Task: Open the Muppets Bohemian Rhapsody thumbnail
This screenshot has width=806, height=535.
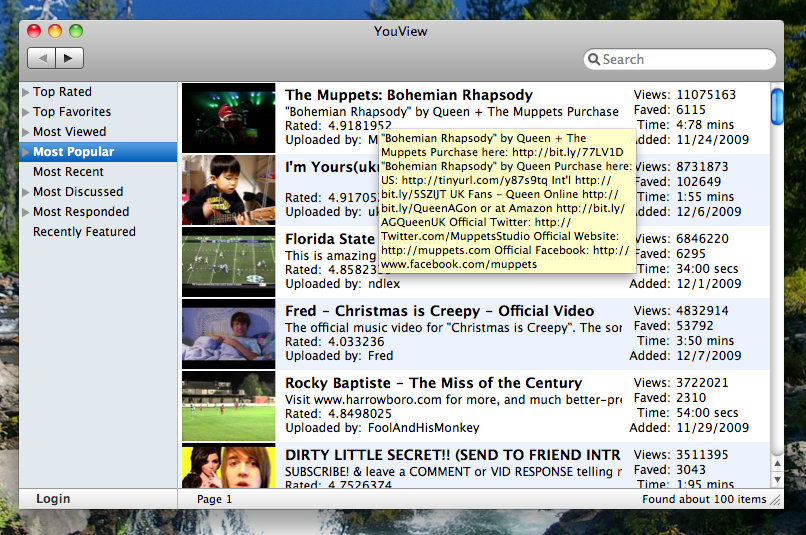Action: pos(229,118)
